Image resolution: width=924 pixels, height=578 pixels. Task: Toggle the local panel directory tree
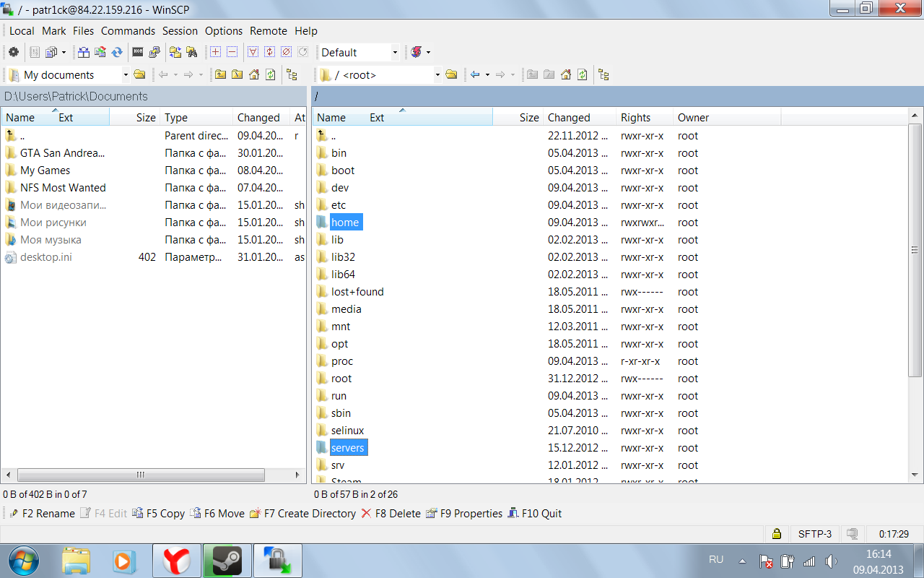tap(292, 74)
